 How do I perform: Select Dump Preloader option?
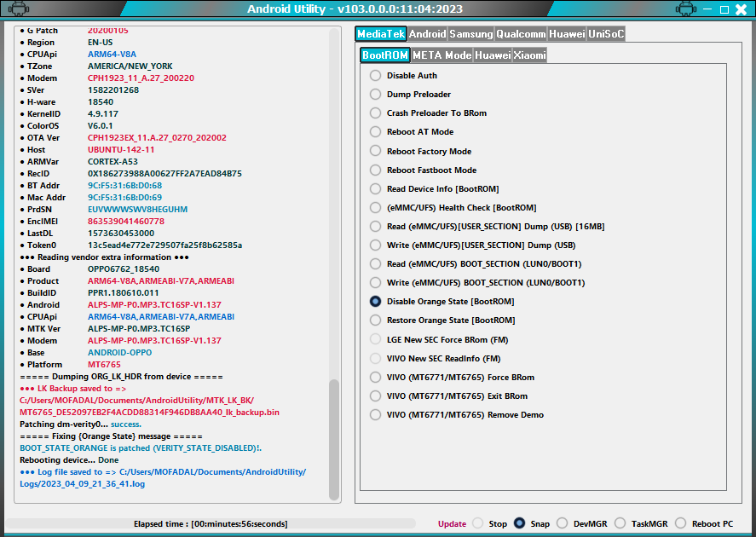tap(375, 95)
